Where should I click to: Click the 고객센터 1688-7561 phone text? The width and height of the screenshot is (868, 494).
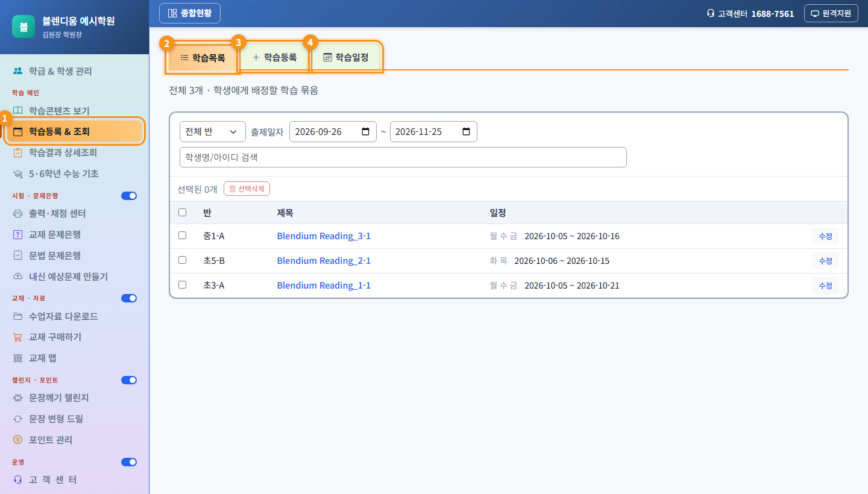750,13
